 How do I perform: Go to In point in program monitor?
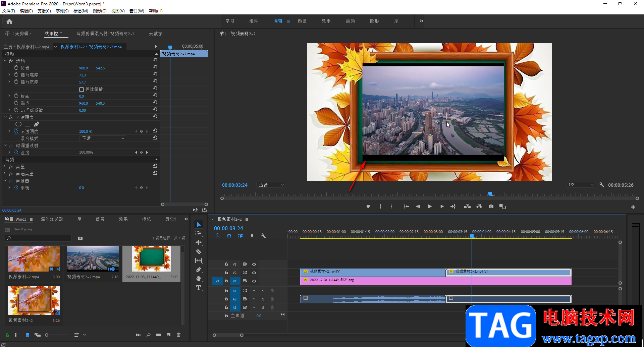[x=406, y=207]
